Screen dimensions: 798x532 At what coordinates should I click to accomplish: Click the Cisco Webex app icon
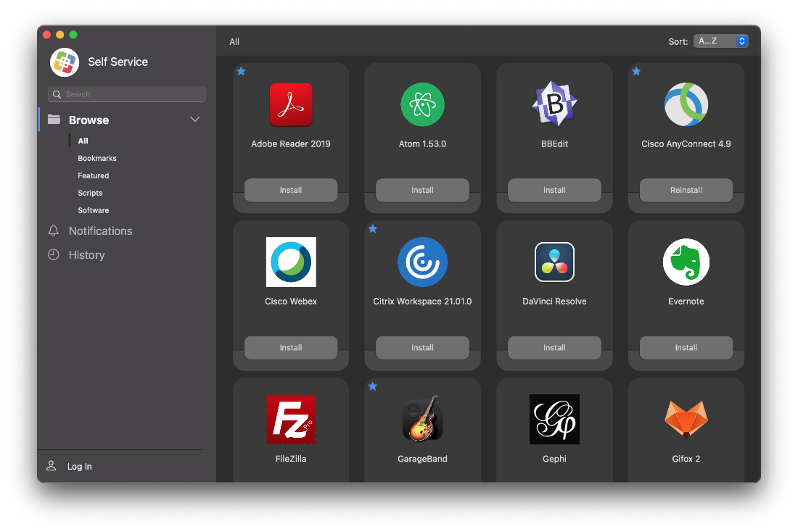pyautogui.click(x=291, y=262)
